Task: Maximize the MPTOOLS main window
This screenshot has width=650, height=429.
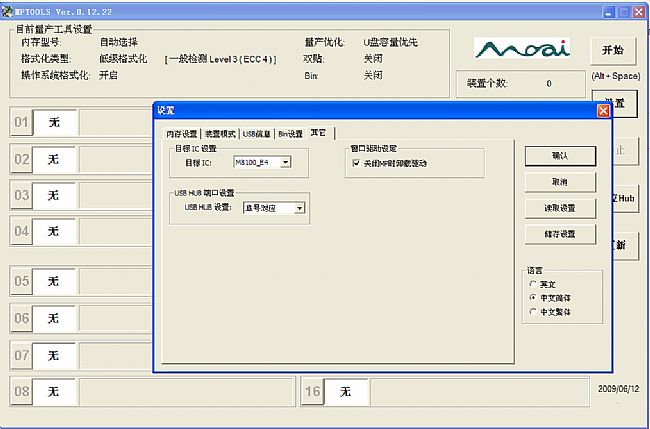Action: (x=623, y=12)
